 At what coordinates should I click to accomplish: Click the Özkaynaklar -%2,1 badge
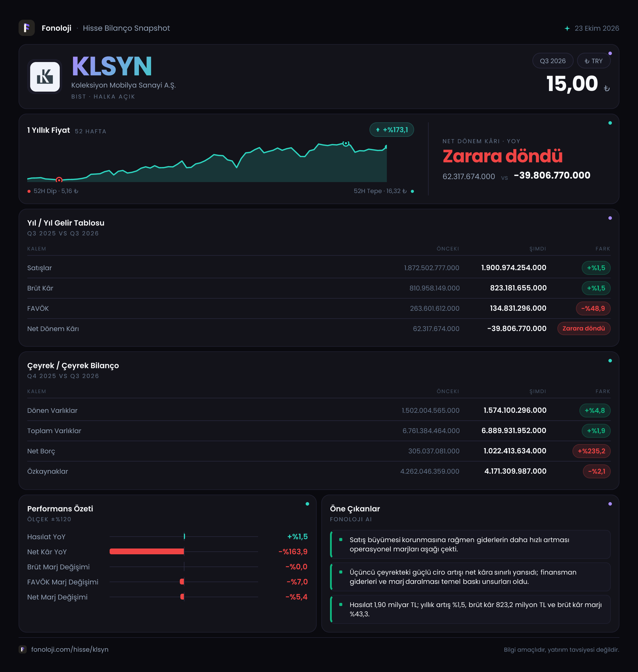(x=597, y=471)
